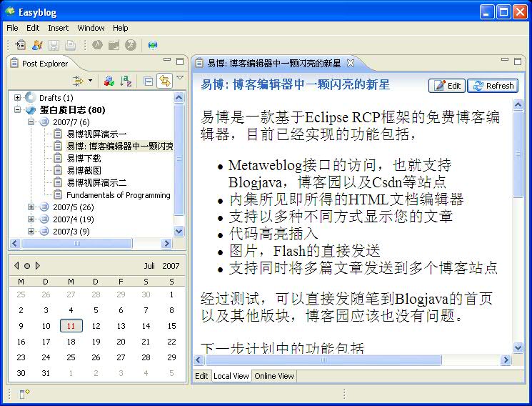Switch to the Edit bottom tab

click(x=201, y=376)
